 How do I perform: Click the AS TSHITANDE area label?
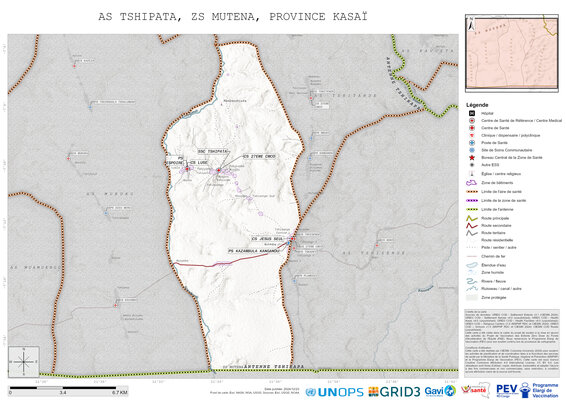(x=346, y=96)
